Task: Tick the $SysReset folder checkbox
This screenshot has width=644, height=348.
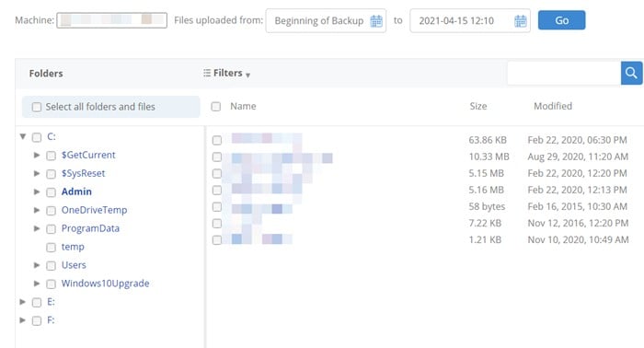Action: pos(51,174)
